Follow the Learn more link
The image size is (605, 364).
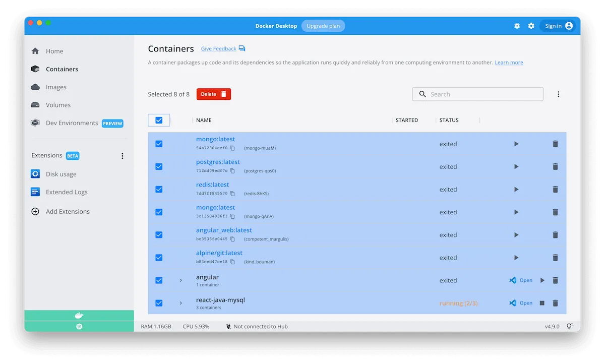coord(509,63)
